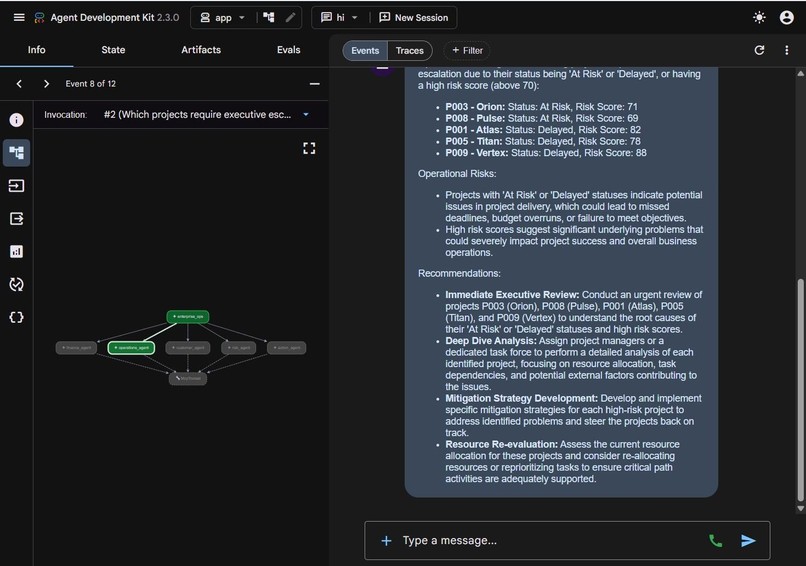
Task: Select the McpToolset graph node
Action: [x=188, y=378]
